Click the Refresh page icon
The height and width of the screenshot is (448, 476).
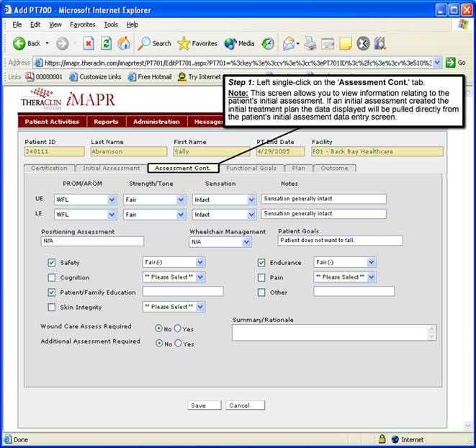coord(106,43)
